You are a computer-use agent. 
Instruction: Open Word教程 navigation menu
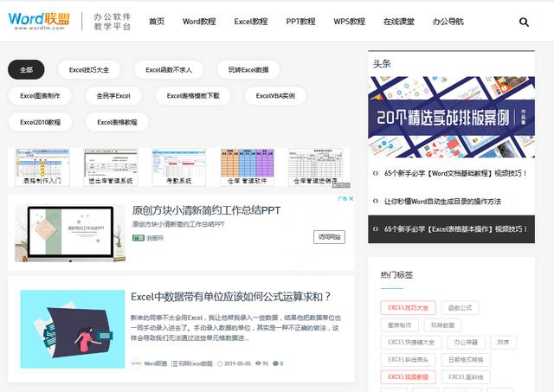coord(199,22)
